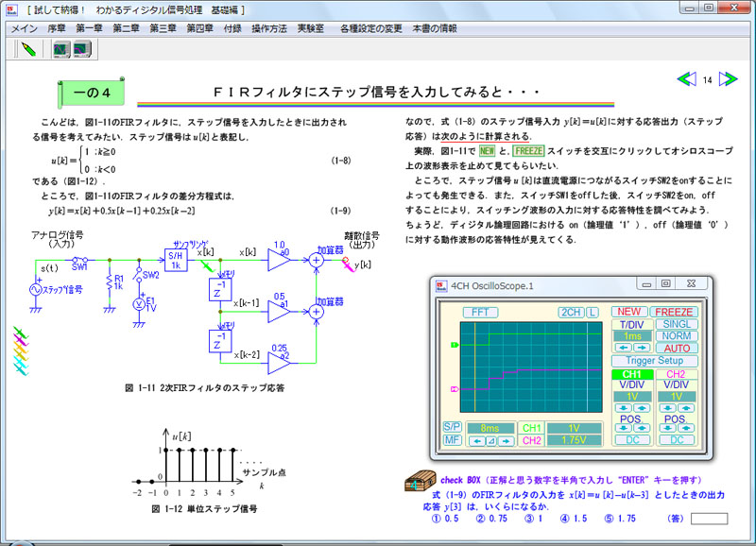
Task: Raise CH2 V/DIV with up arrow
Action: click(x=686, y=408)
